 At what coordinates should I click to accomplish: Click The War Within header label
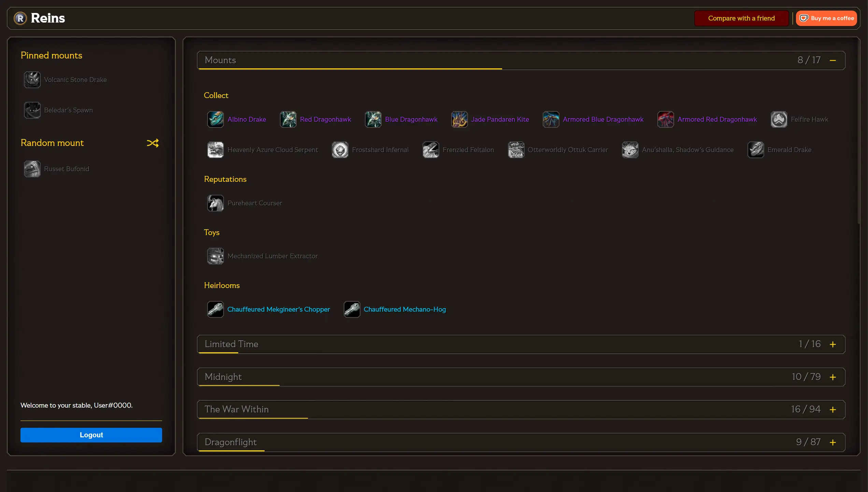point(237,409)
